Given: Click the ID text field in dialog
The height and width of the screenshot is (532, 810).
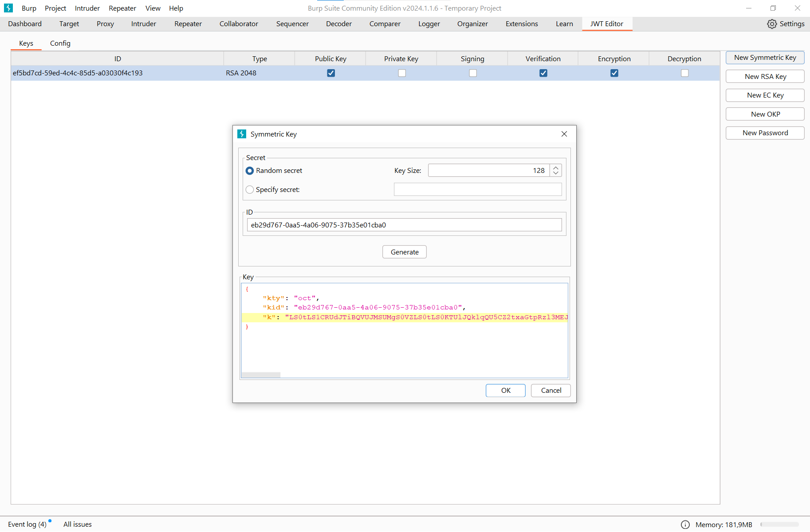Looking at the screenshot, I should [x=405, y=225].
